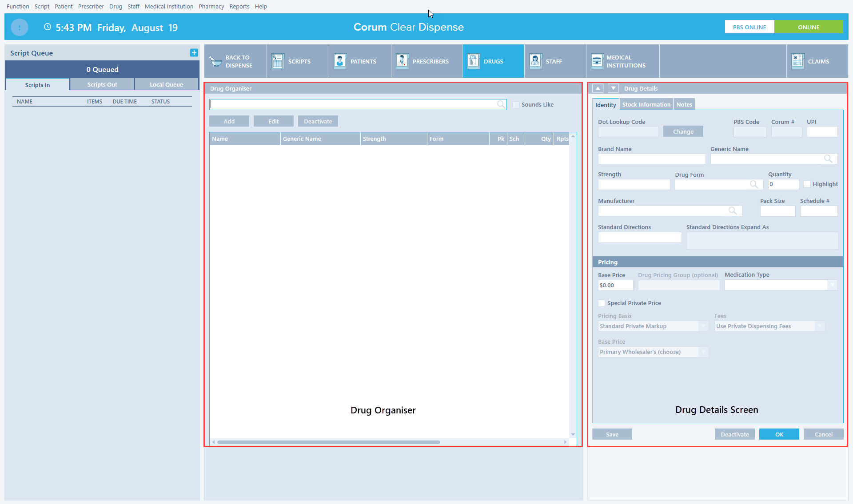Open the Medical Institutions section icon

(597, 61)
